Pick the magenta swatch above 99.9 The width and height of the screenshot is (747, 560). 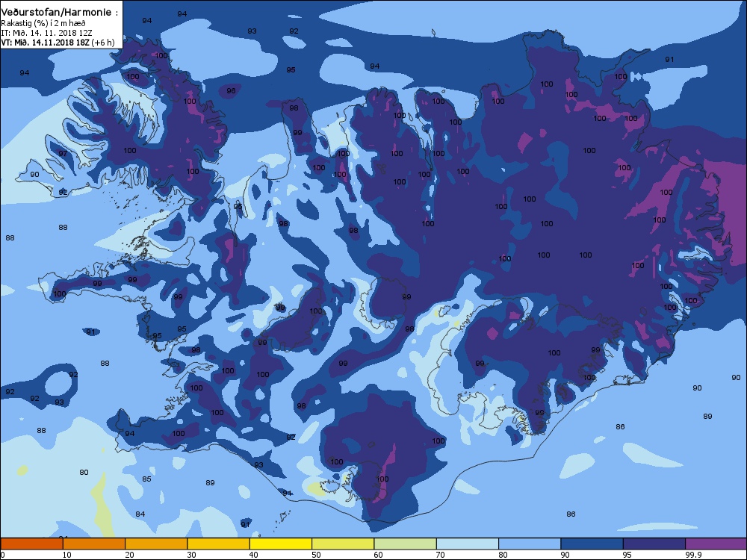click(x=716, y=544)
